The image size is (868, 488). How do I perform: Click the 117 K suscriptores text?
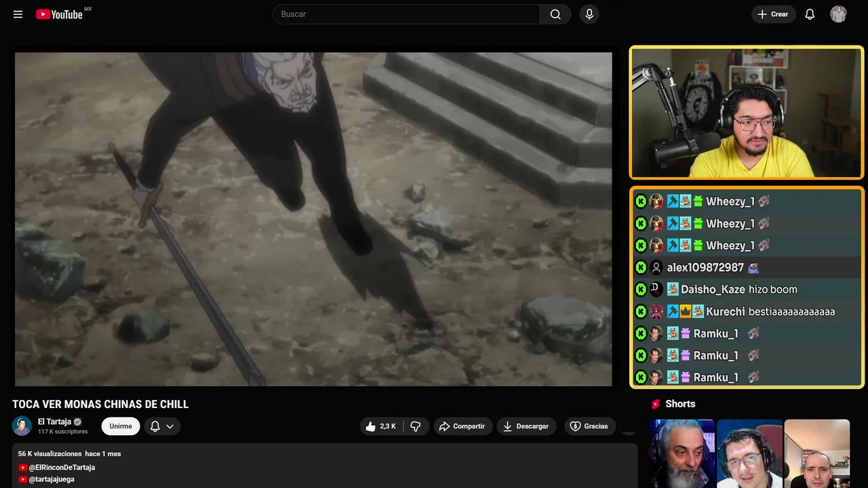[x=63, y=432]
